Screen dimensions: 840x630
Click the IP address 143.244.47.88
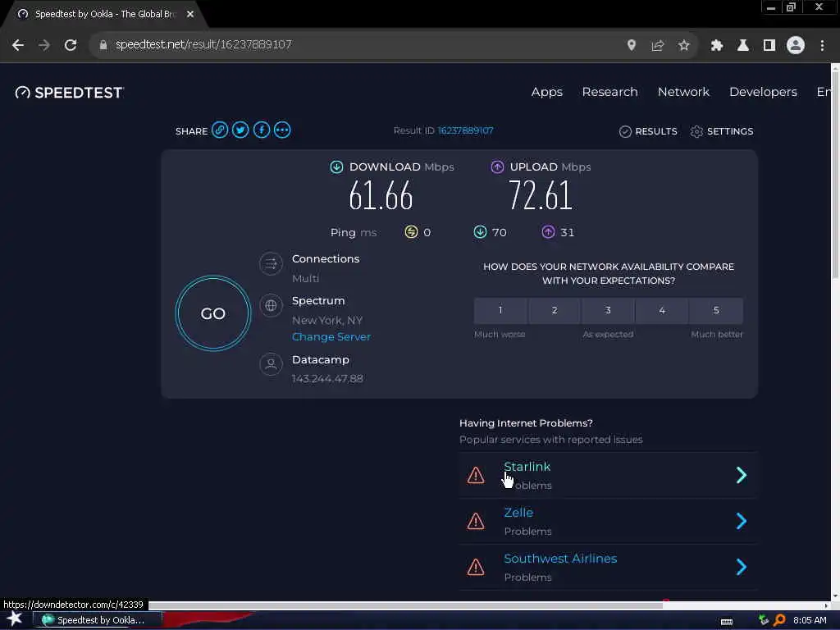[327, 379]
